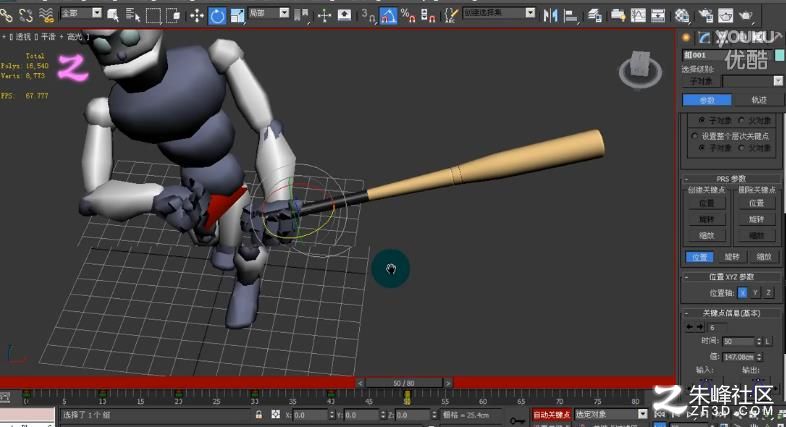Viewport: 786px width, 427px height.
Task: Open the Layer Manager icon
Action: [595, 16]
